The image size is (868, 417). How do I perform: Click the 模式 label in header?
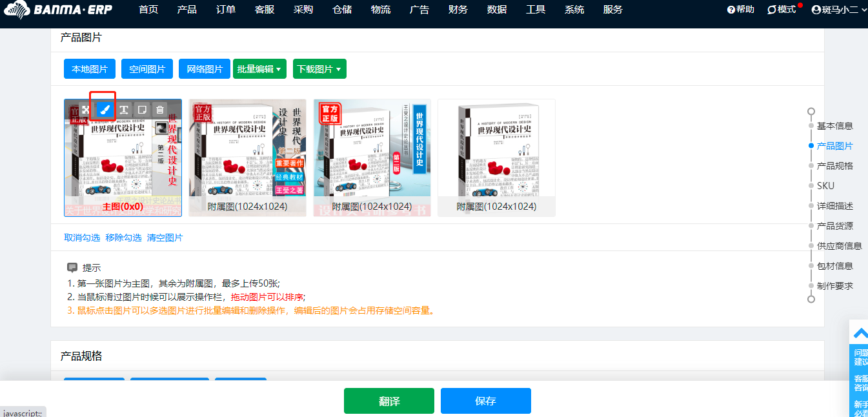[x=787, y=10]
